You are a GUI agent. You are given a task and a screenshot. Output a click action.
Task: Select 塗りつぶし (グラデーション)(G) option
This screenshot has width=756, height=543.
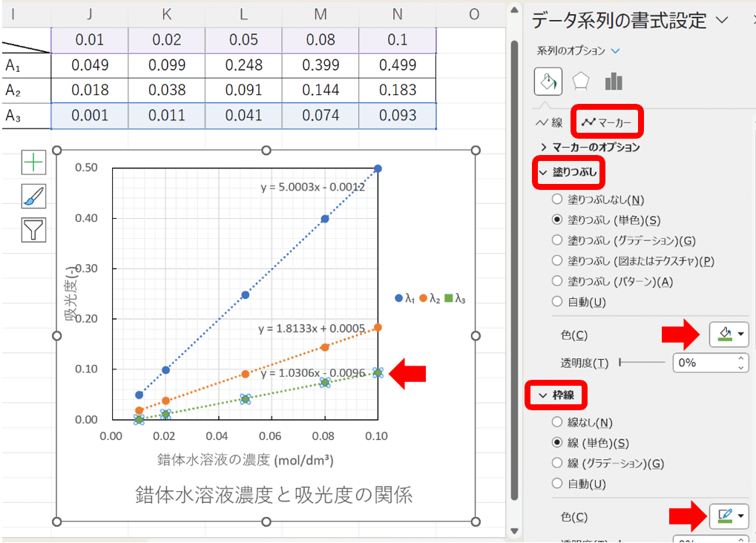click(557, 240)
